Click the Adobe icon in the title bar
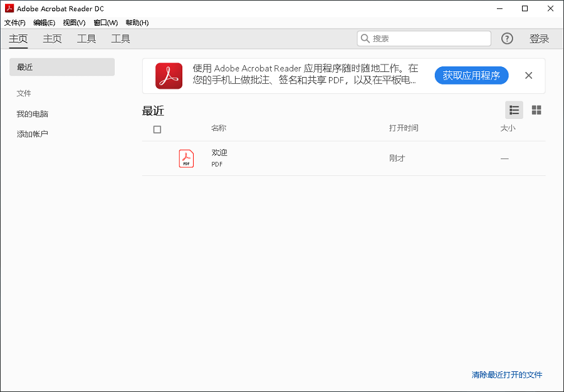The width and height of the screenshot is (564, 392). click(x=8, y=8)
